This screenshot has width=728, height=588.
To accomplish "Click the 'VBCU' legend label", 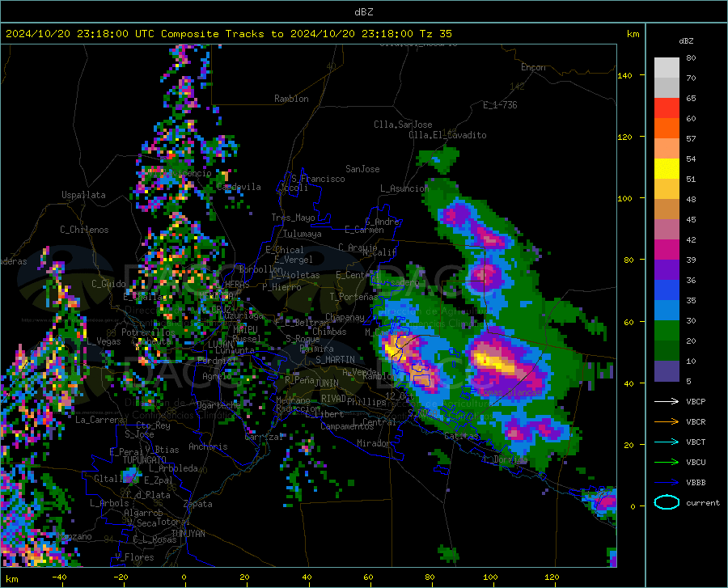I will pos(696,463).
